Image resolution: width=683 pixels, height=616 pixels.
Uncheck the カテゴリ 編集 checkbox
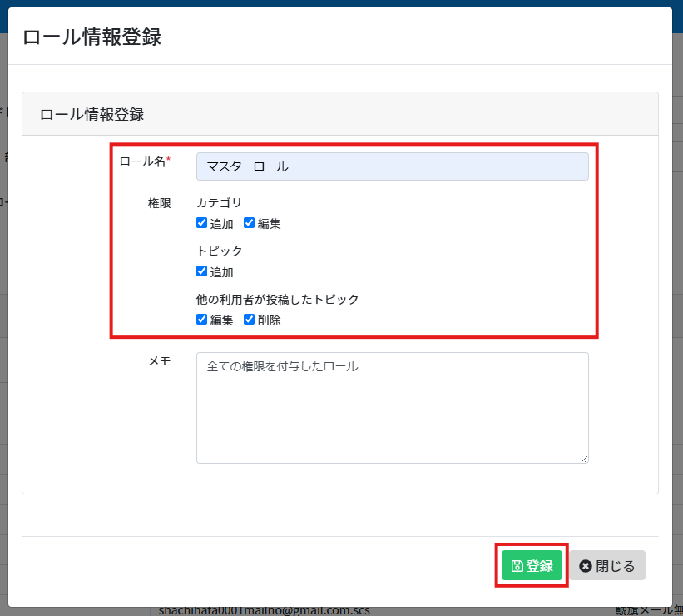[x=249, y=223]
